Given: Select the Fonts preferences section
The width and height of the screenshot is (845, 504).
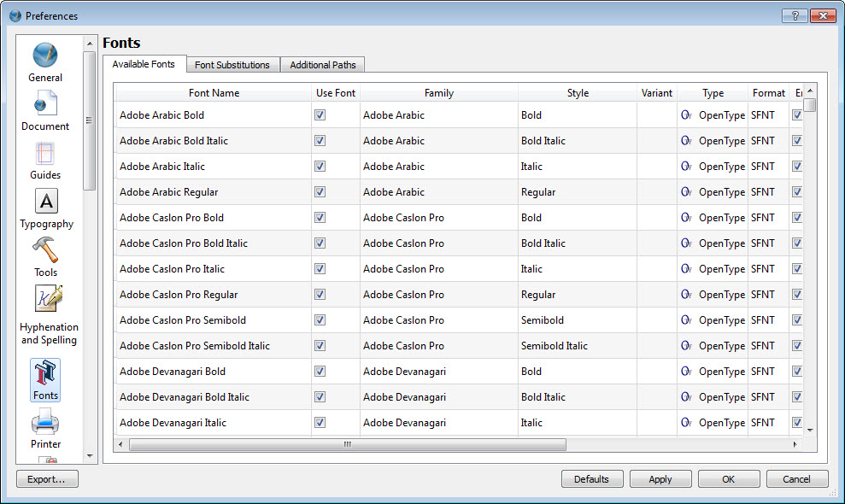Looking at the screenshot, I should tap(45, 380).
